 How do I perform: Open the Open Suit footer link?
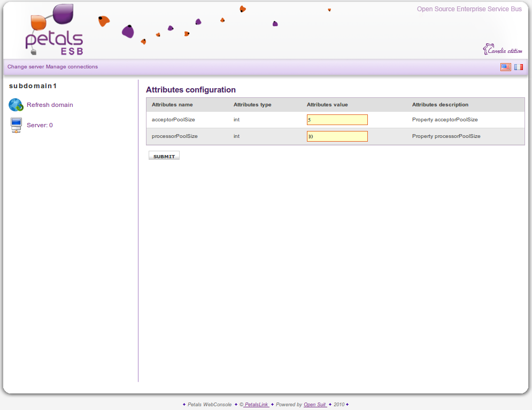[x=315, y=405]
